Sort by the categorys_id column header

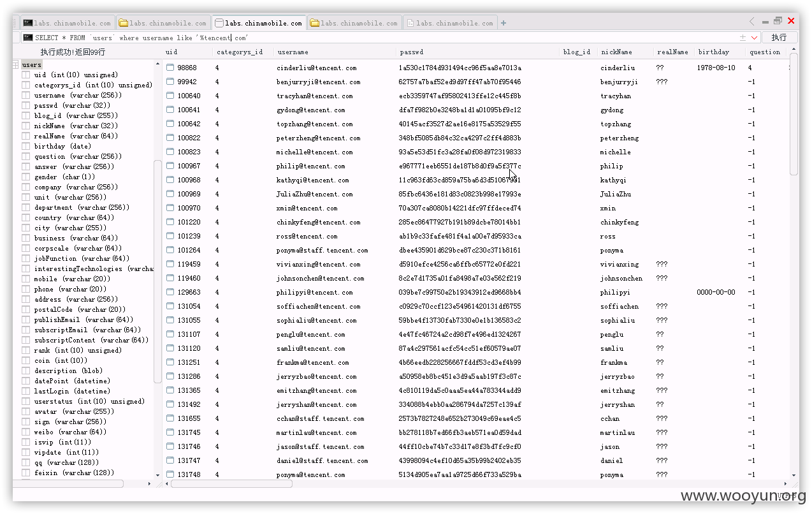[x=242, y=52]
